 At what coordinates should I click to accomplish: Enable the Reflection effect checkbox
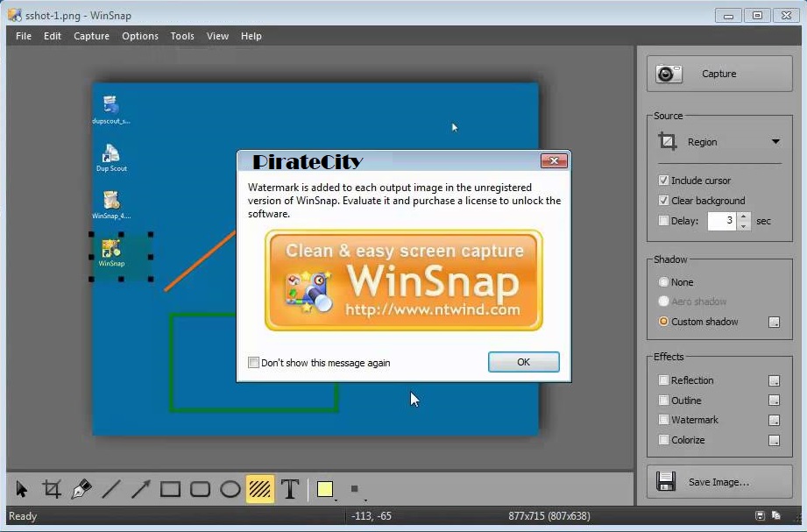click(x=663, y=380)
